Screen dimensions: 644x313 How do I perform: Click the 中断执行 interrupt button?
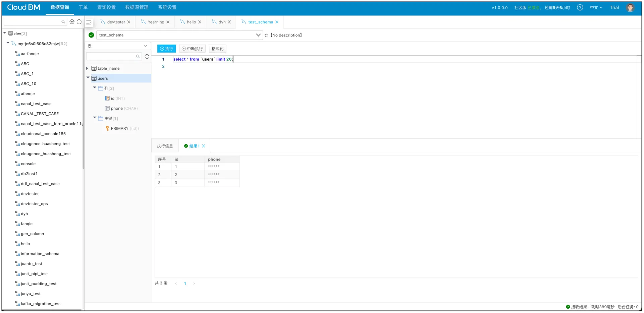pos(192,49)
